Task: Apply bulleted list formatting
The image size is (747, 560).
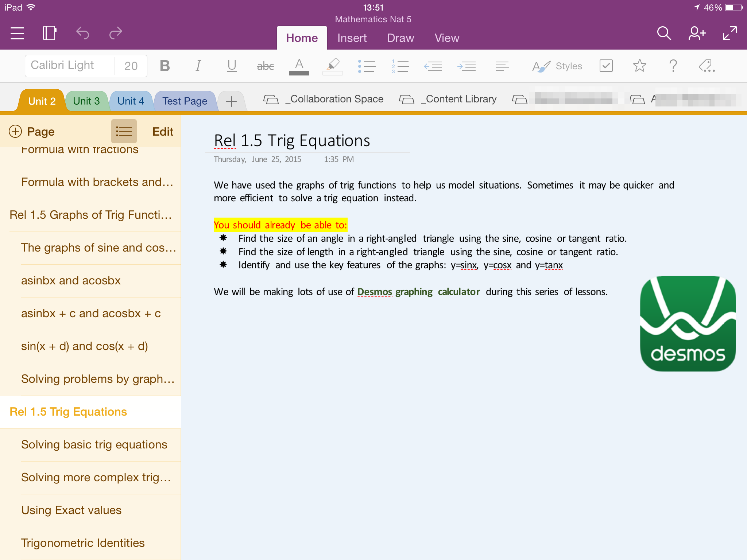Action: 367,66
